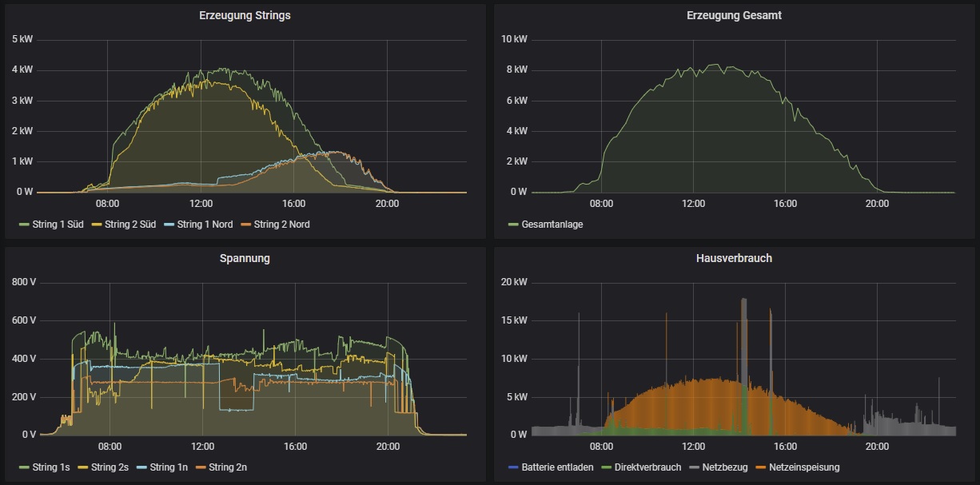Viewport: 980px width, 485px height.
Task: Open the Erzeugung Strings panel title menu
Action: point(245,15)
